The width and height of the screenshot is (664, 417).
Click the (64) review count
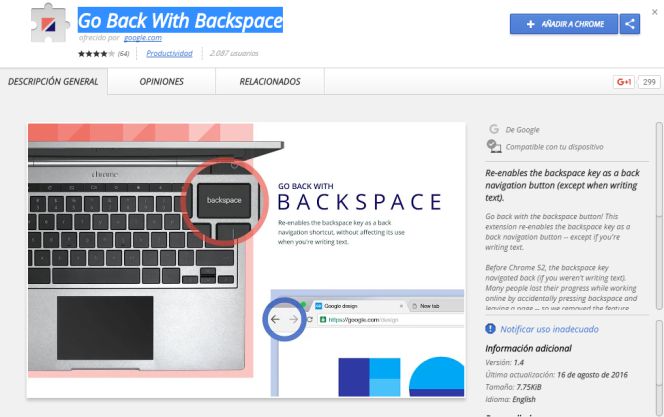point(123,54)
